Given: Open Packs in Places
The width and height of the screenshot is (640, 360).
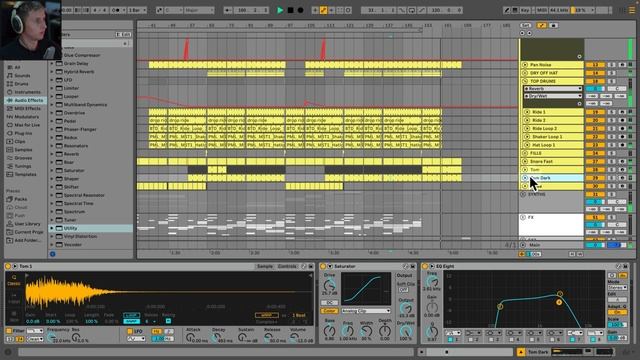Looking at the screenshot, I should tap(20, 199).
